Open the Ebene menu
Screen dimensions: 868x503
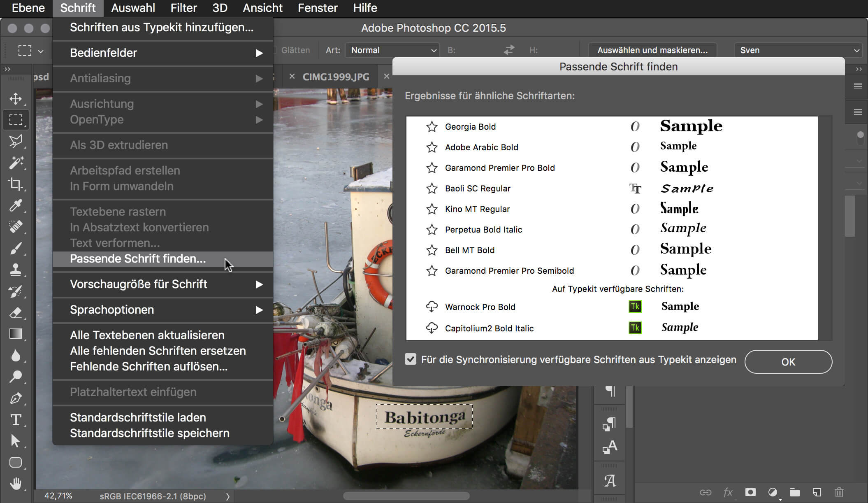tap(28, 8)
